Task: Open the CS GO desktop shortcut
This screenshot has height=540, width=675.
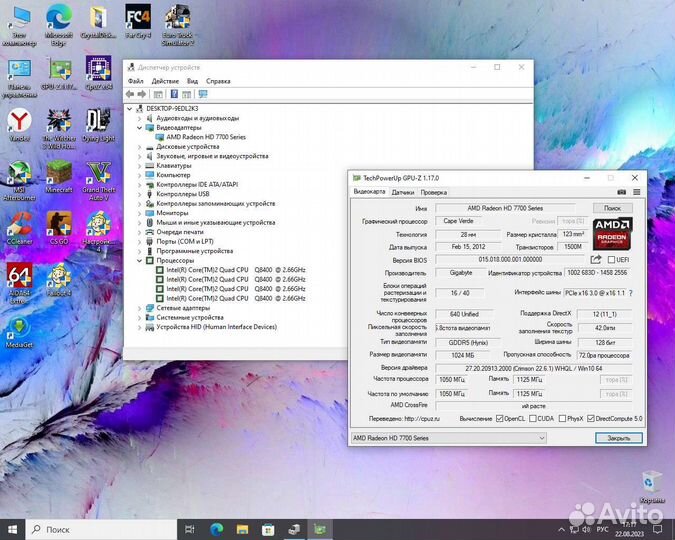Action: pyautogui.click(x=59, y=228)
